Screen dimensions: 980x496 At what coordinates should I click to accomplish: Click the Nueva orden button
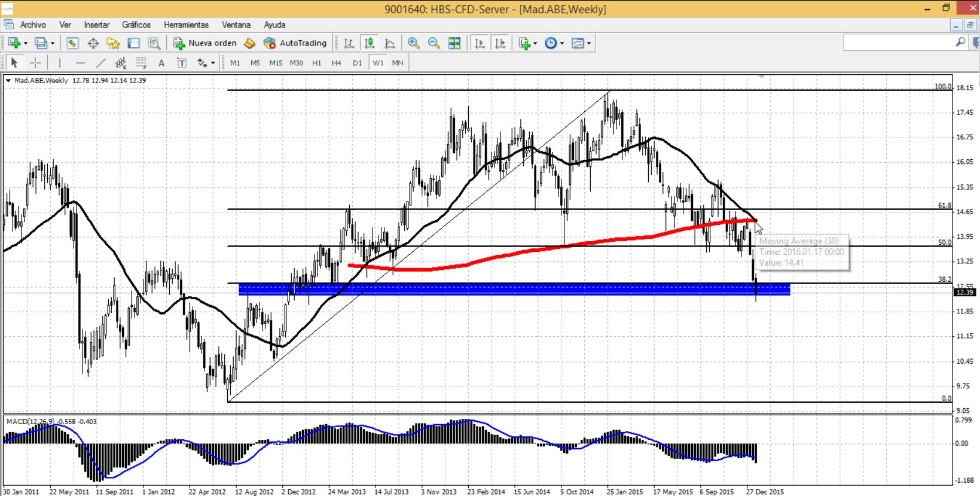click(205, 43)
